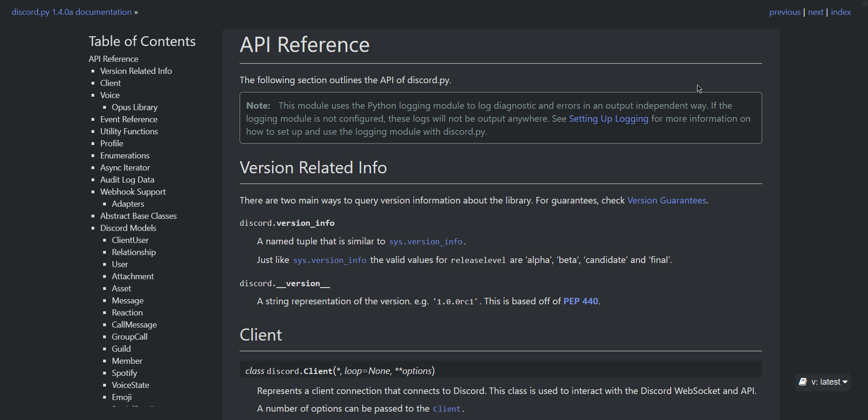Jump to 'Event Reference' in contents

tap(129, 119)
